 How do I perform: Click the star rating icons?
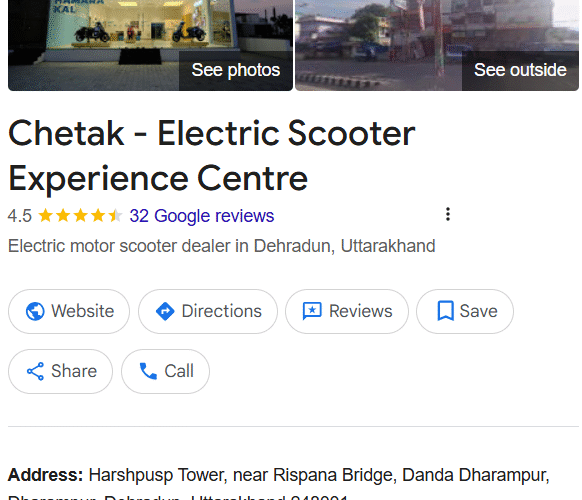point(80,216)
